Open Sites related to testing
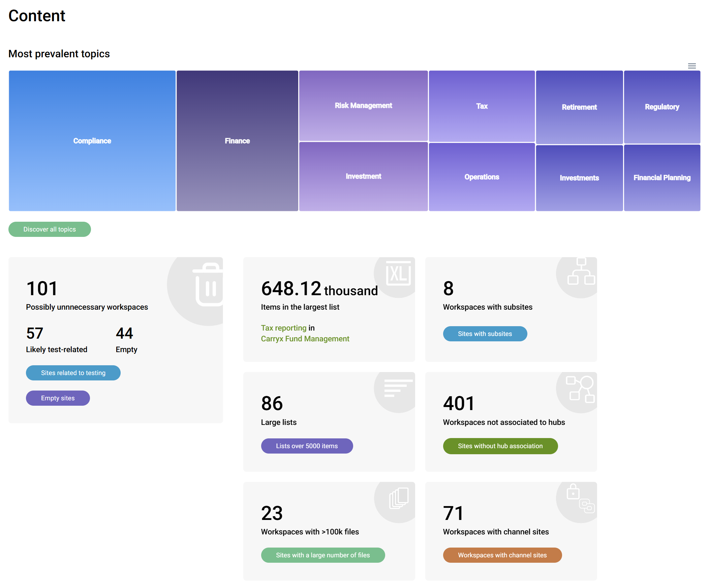The height and width of the screenshot is (588, 709). pyautogui.click(x=73, y=373)
